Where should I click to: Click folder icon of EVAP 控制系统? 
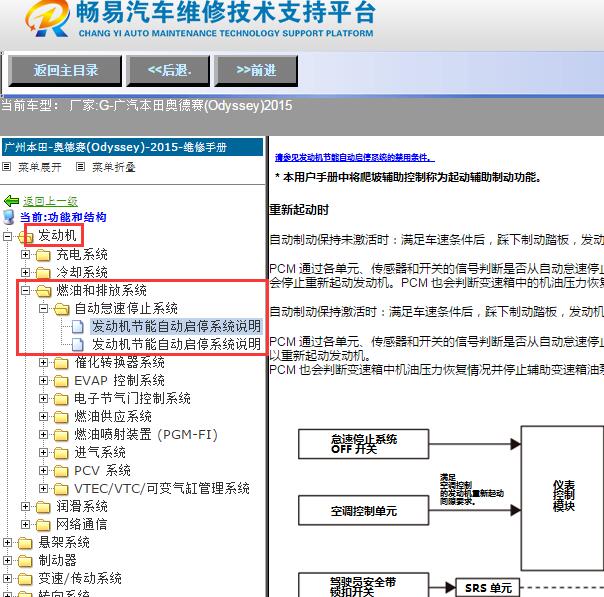(x=61, y=381)
